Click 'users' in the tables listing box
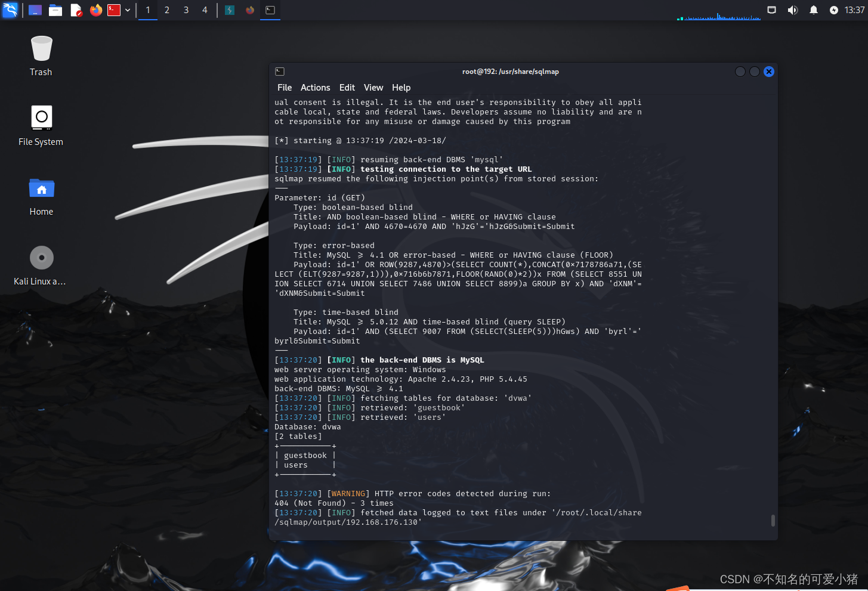Viewport: 868px width, 591px height. tap(296, 465)
